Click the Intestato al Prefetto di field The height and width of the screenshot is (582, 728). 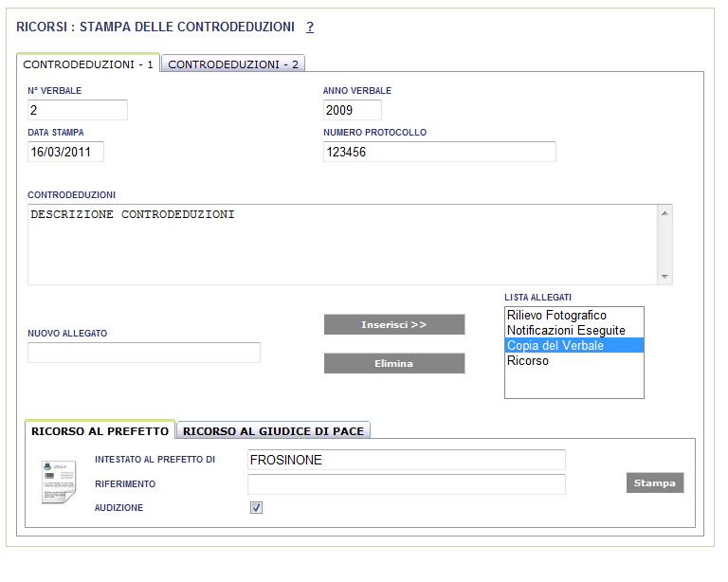tap(406, 460)
